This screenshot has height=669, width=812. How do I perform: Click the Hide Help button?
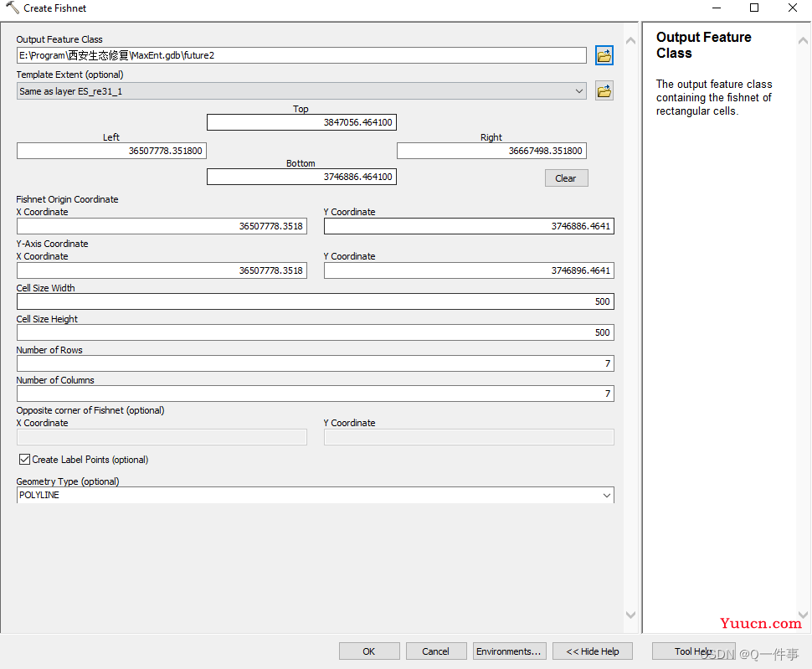coord(593,651)
